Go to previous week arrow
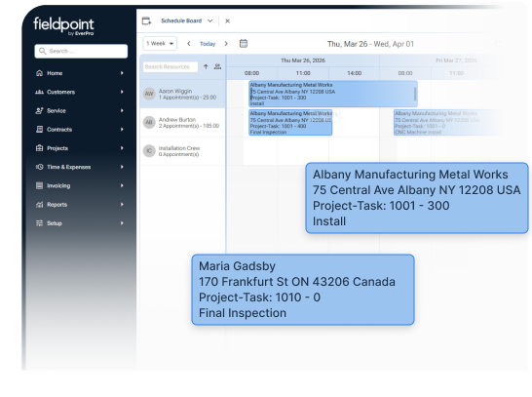The width and height of the screenshot is (532, 397). (x=189, y=44)
